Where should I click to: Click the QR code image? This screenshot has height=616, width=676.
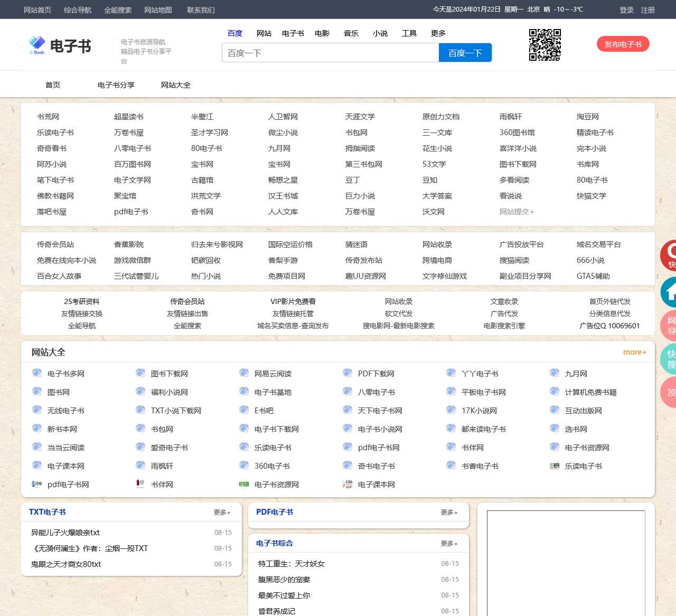(x=544, y=45)
